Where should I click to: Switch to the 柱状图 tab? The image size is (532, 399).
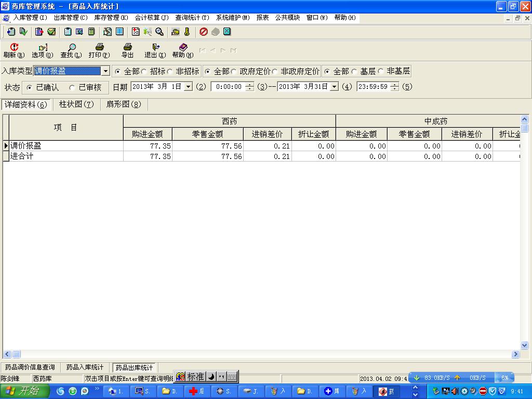click(76, 104)
